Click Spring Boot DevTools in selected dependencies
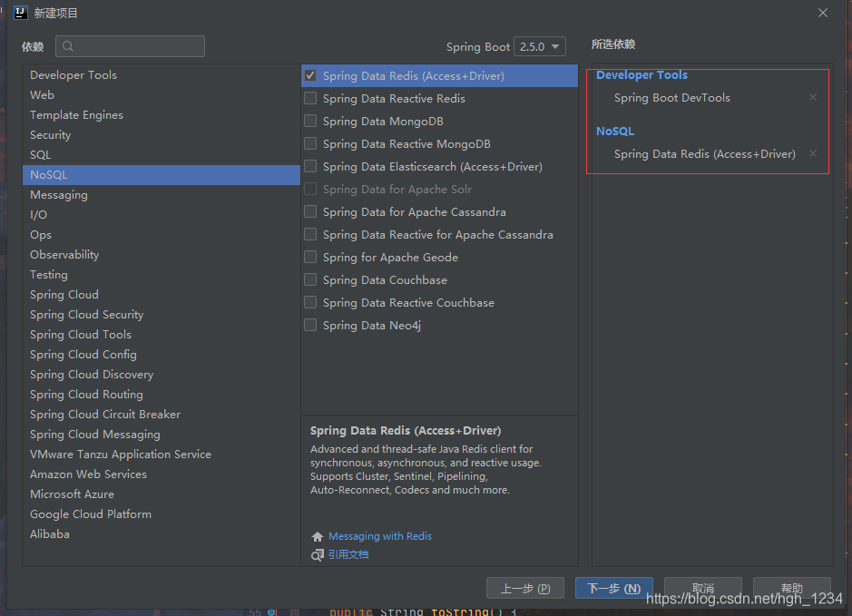 [x=672, y=98]
